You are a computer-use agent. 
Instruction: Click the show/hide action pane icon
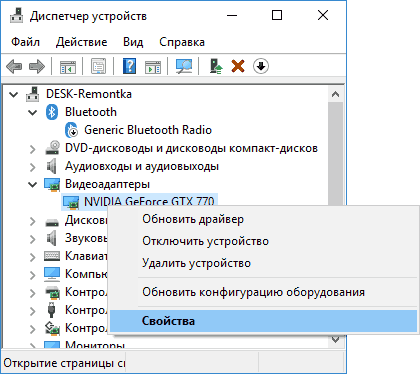(153, 66)
